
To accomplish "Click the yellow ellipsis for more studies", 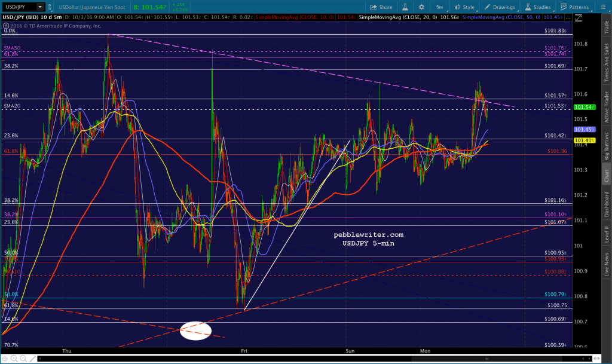I will coord(568,17).
